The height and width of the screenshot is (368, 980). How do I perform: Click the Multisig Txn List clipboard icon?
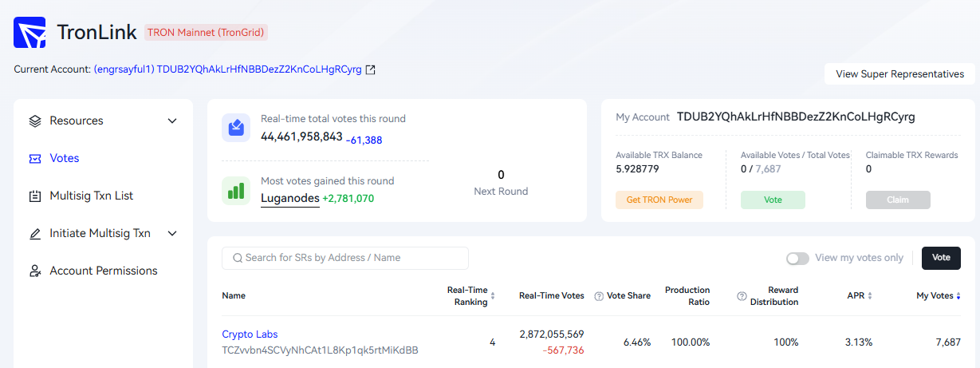click(x=34, y=196)
